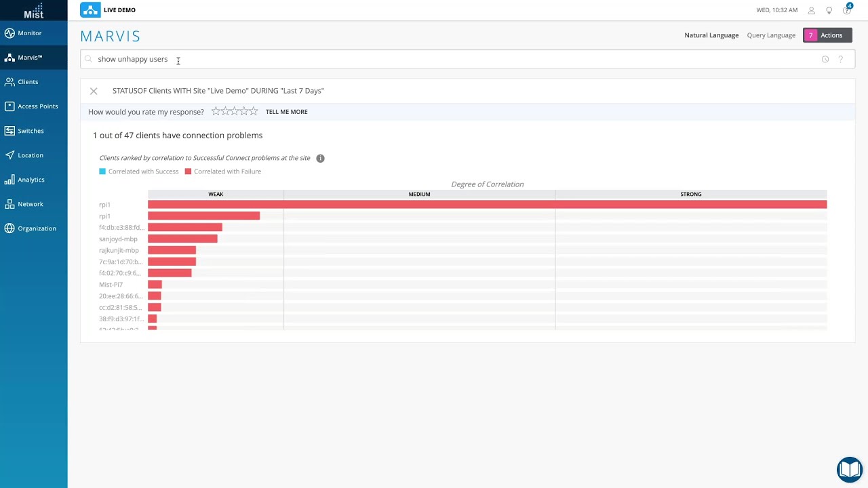868x488 pixels.
Task: Click the Live Demo organization icon
Action: click(x=90, y=10)
